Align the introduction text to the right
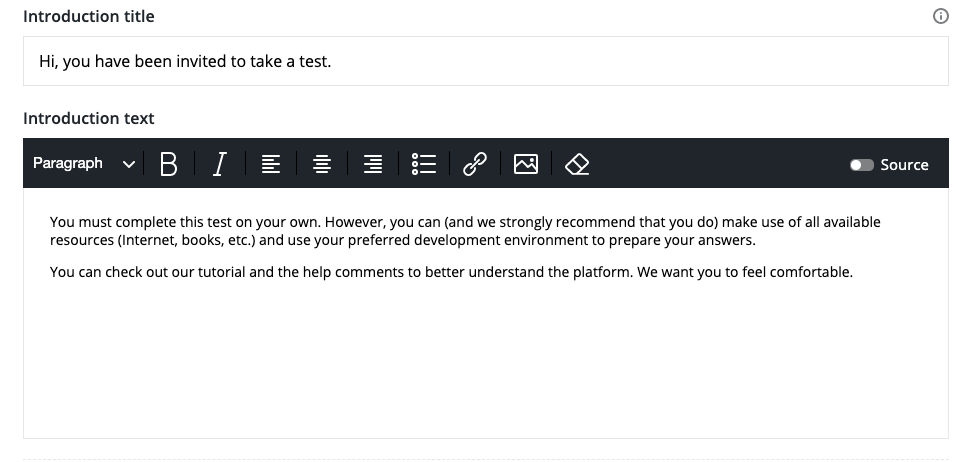This screenshot has width=974, height=462. (x=373, y=164)
